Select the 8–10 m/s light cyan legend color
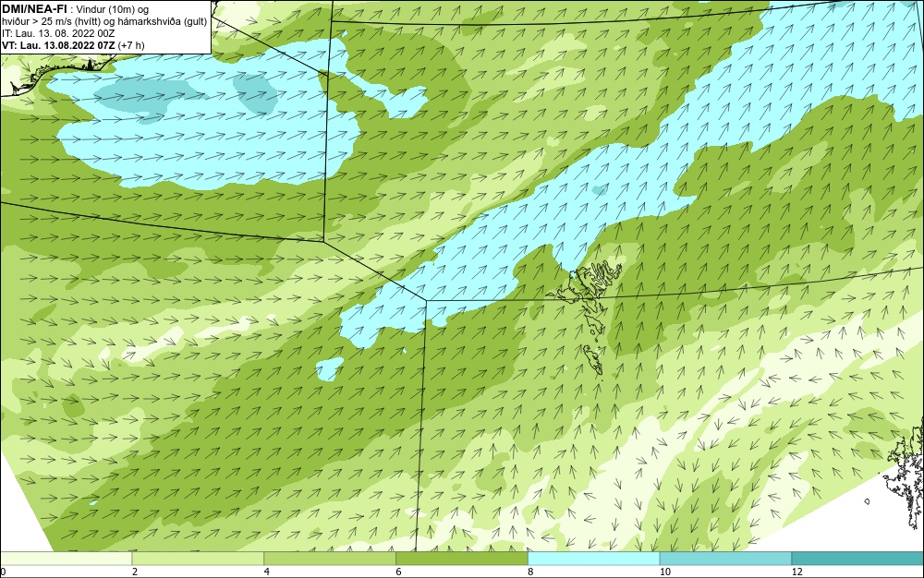The height and width of the screenshot is (578, 924). click(594, 559)
